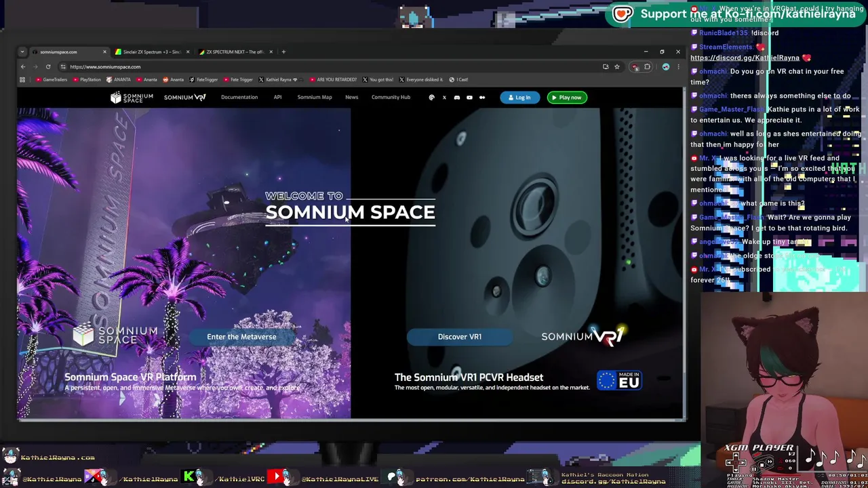Click the Play now button

pyautogui.click(x=567, y=98)
